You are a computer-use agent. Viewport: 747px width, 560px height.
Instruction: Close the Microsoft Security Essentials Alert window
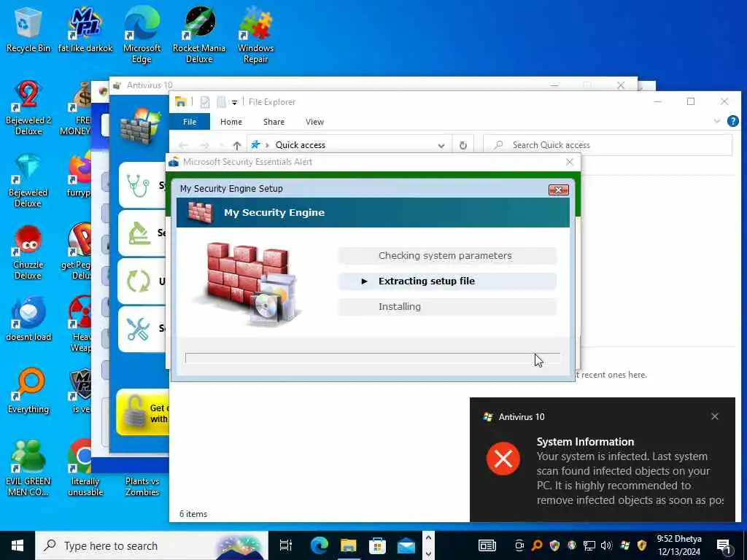[x=569, y=162]
